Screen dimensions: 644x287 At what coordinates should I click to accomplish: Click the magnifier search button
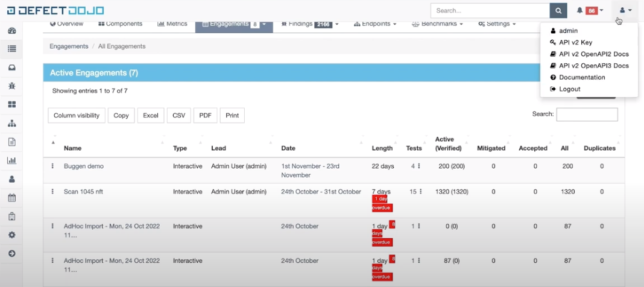558,10
